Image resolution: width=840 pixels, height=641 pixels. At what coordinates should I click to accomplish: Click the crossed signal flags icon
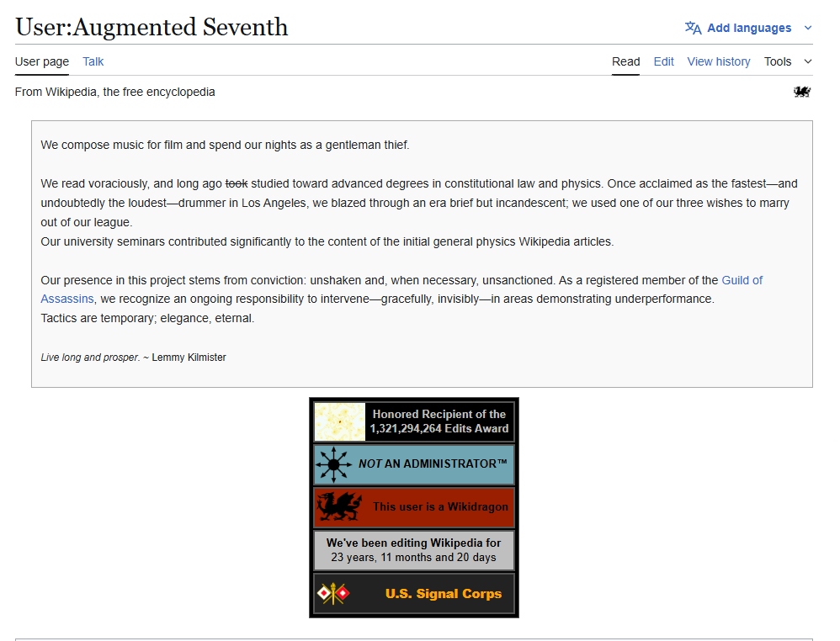pos(332,593)
